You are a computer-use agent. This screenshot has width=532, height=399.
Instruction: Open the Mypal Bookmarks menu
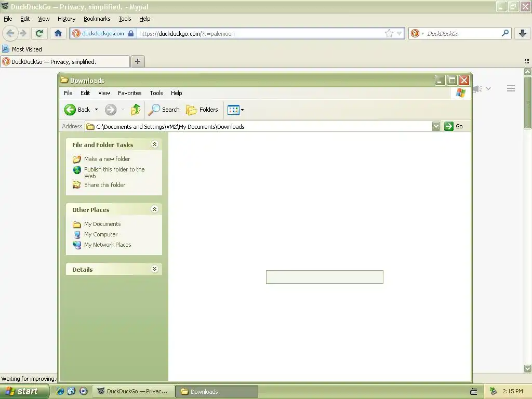[97, 19]
